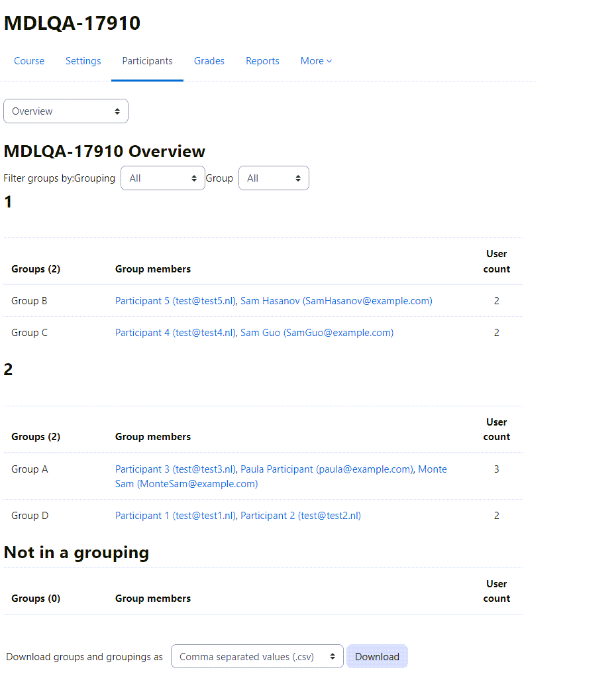Screen dimensions: 616x696
Task: Open Participant 4 (test@test4.nl) profile link
Action: 176,333
